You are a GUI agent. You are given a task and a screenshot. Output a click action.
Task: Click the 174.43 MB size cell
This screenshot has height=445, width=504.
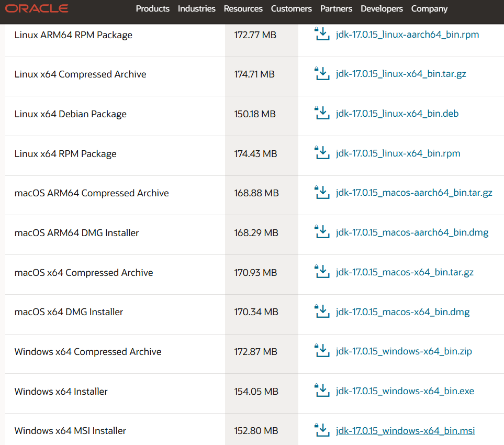[262, 156]
